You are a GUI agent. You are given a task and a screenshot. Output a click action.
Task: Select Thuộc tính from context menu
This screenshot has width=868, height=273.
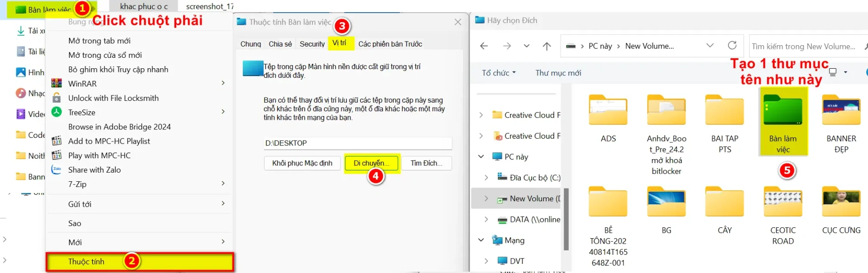86,262
